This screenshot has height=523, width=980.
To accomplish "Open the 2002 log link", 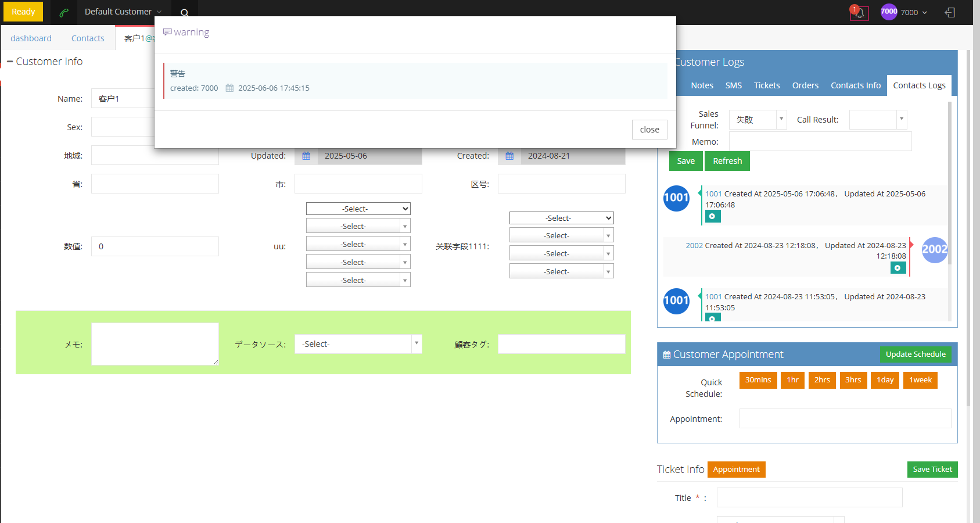I will click(x=694, y=246).
